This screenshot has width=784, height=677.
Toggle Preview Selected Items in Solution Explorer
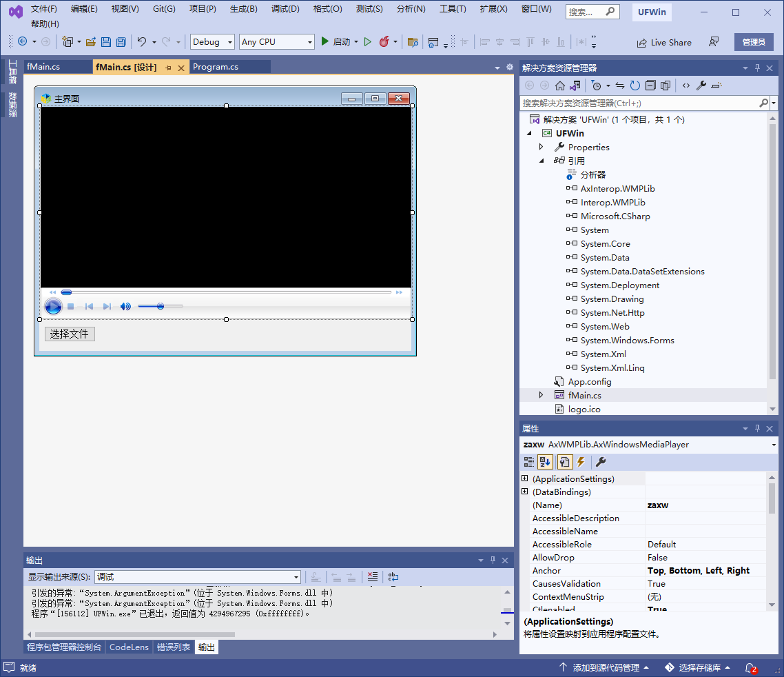[x=716, y=85]
